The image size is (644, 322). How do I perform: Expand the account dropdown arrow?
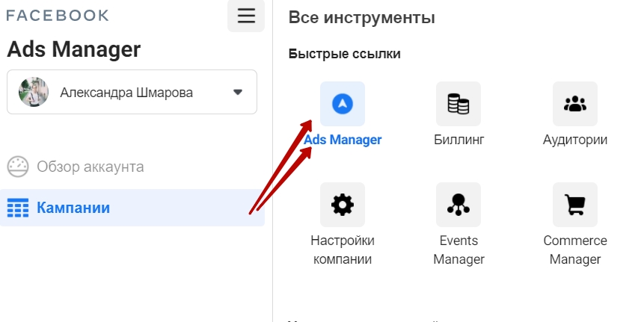(x=238, y=92)
